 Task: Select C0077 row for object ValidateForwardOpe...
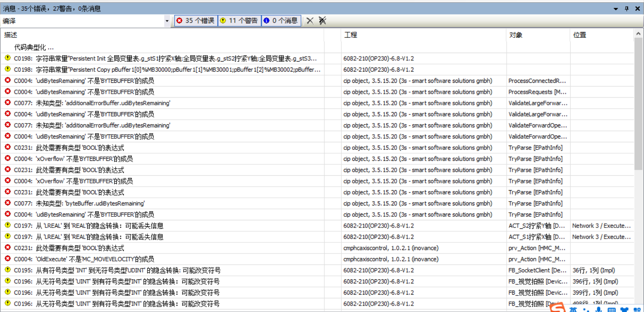click(x=317, y=125)
